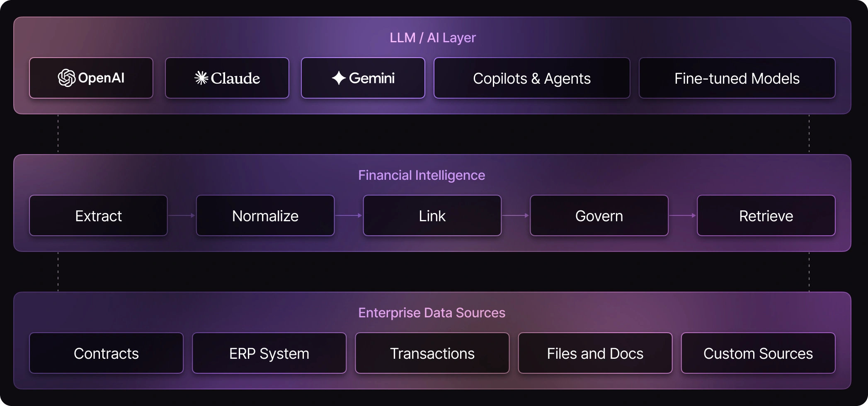Select the Transactions box
868x406 pixels.
[x=432, y=353]
